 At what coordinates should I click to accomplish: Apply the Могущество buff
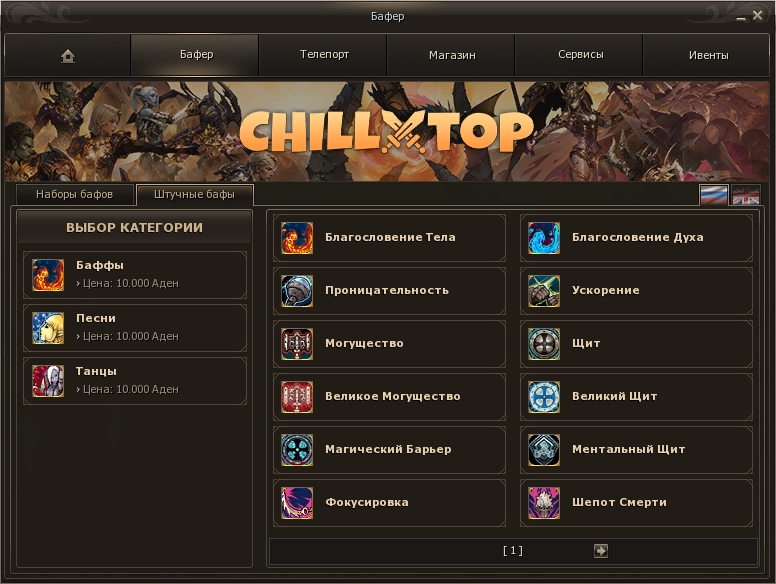tap(389, 344)
